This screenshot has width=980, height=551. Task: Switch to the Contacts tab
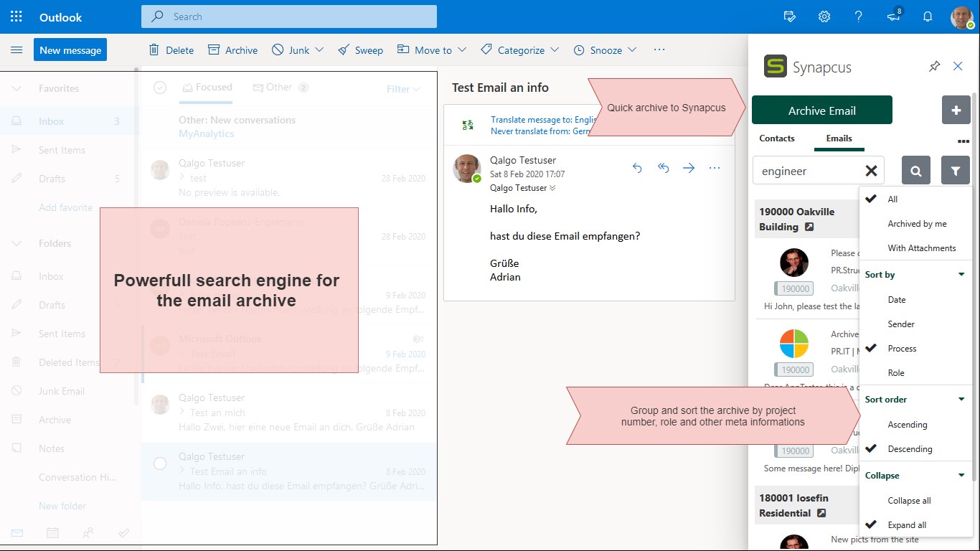[777, 138]
